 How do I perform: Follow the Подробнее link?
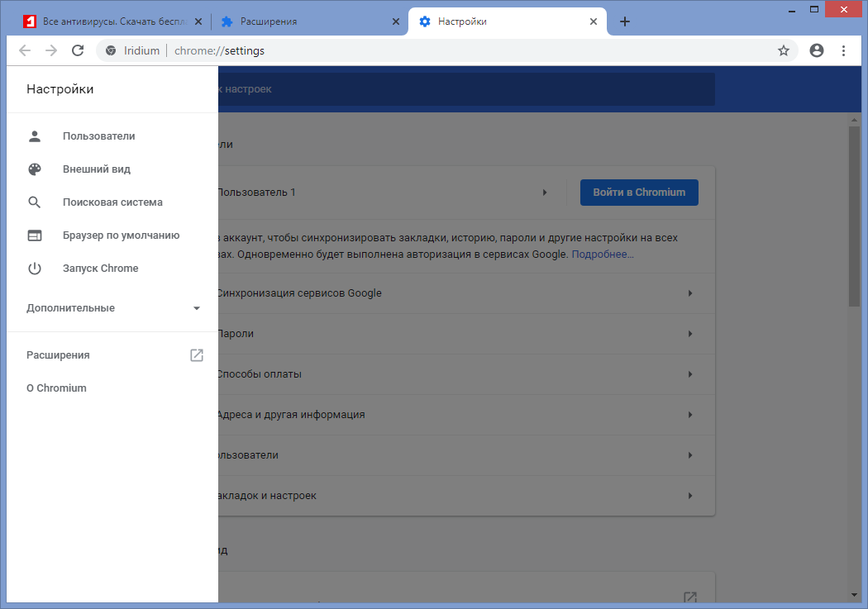point(603,255)
